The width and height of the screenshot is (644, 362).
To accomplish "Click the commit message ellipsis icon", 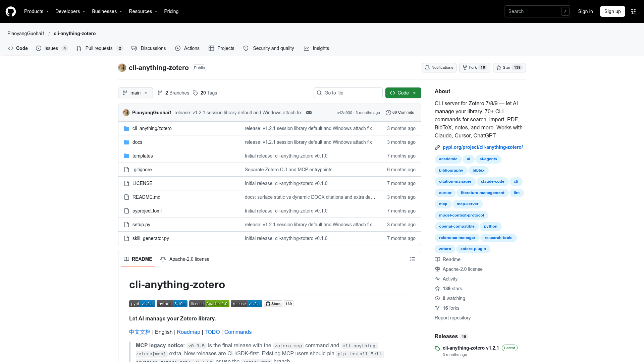I will point(309,113).
